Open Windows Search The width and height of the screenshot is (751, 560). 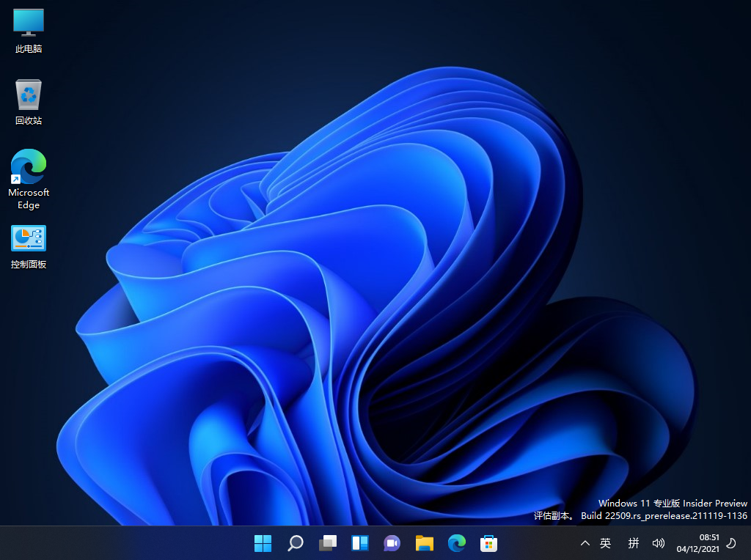[295, 543]
